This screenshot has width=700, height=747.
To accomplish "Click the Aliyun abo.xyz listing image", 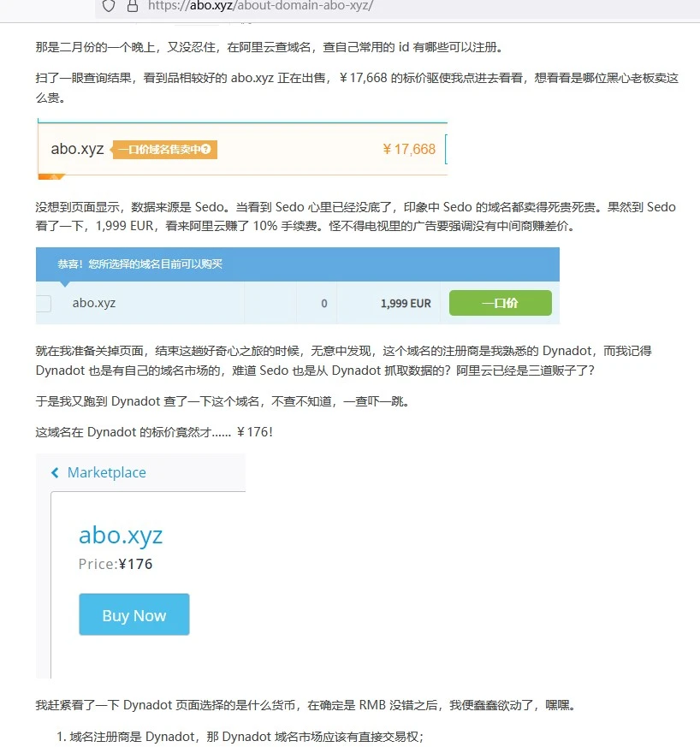I will [242, 150].
